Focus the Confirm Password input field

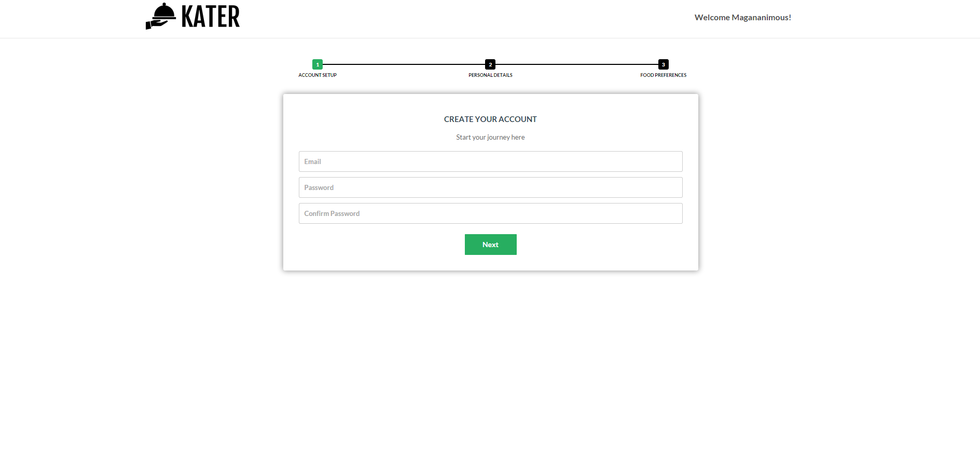pos(490,213)
